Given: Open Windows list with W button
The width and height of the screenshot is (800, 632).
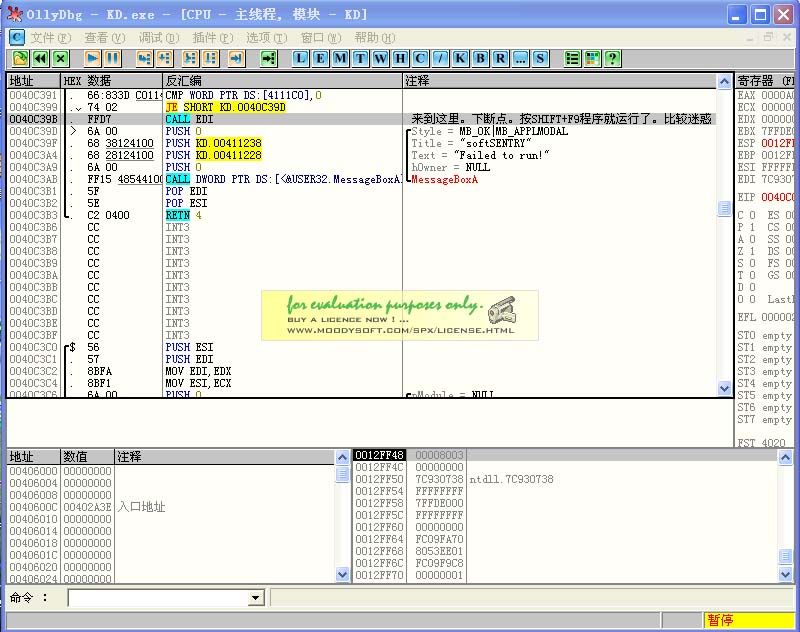Looking at the screenshot, I should click(380, 59).
